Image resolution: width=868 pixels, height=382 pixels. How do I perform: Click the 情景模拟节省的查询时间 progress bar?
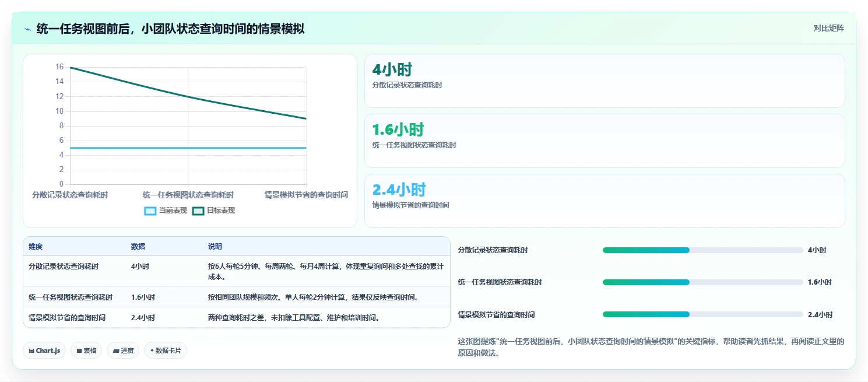click(703, 314)
